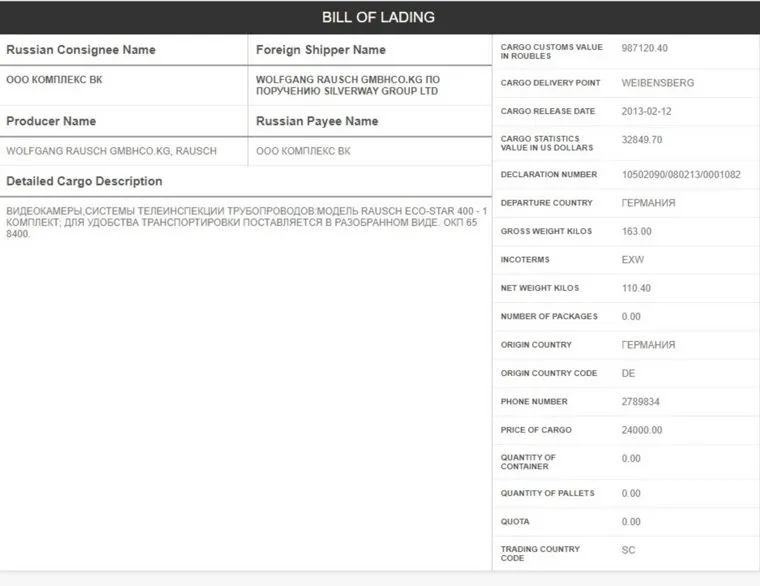Click the trading country code SC
760x586 pixels.
628,550
